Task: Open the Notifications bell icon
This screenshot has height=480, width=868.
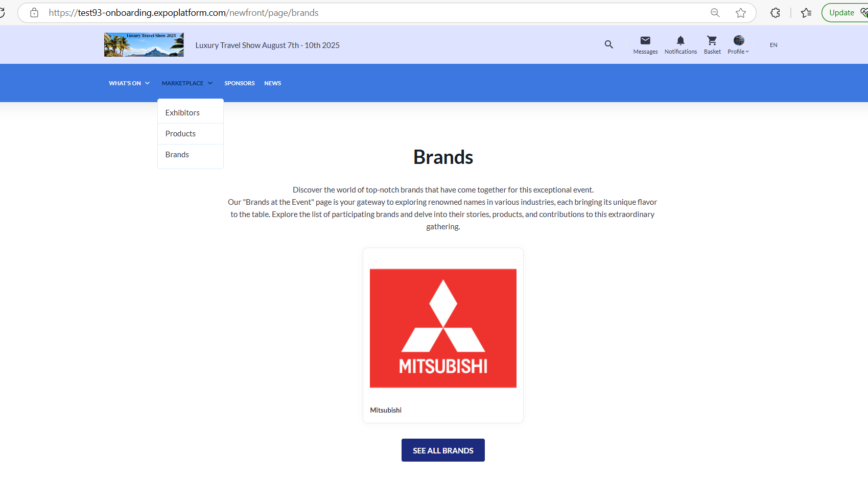Action: point(681,41)
